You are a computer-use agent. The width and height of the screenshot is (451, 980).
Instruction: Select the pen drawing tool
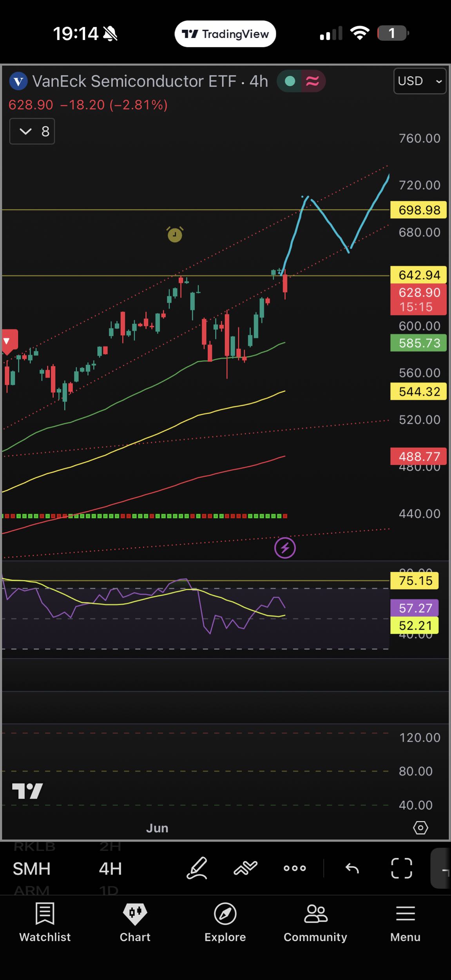point(197,868)
